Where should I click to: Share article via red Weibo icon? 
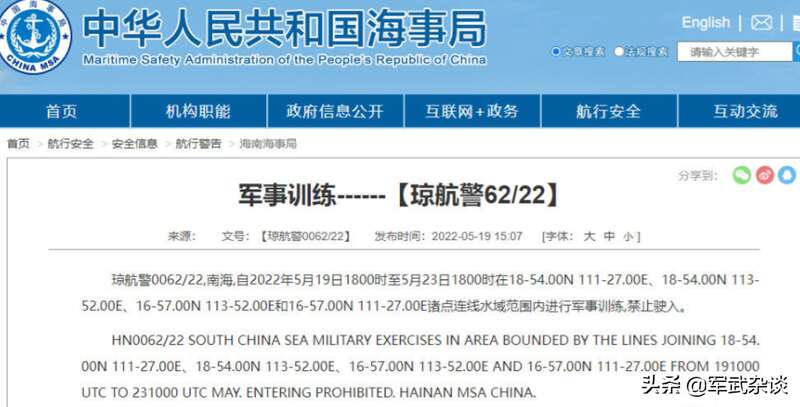click(765, 175)
